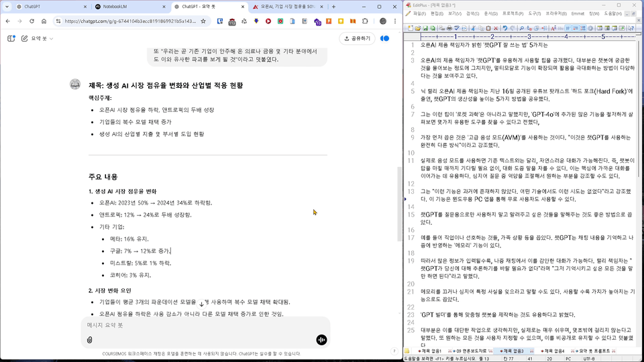Start voice mode in ChatGPT message box
644x362 pixels.
(321, 340)
